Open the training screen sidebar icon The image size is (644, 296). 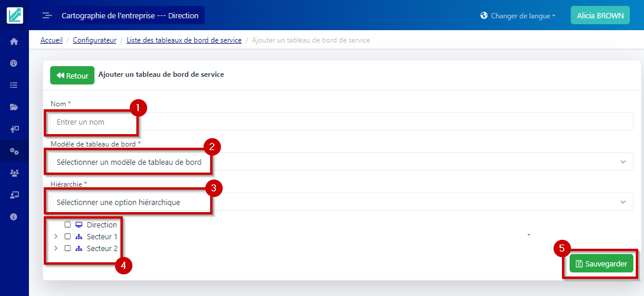click(x=14, y=195)
